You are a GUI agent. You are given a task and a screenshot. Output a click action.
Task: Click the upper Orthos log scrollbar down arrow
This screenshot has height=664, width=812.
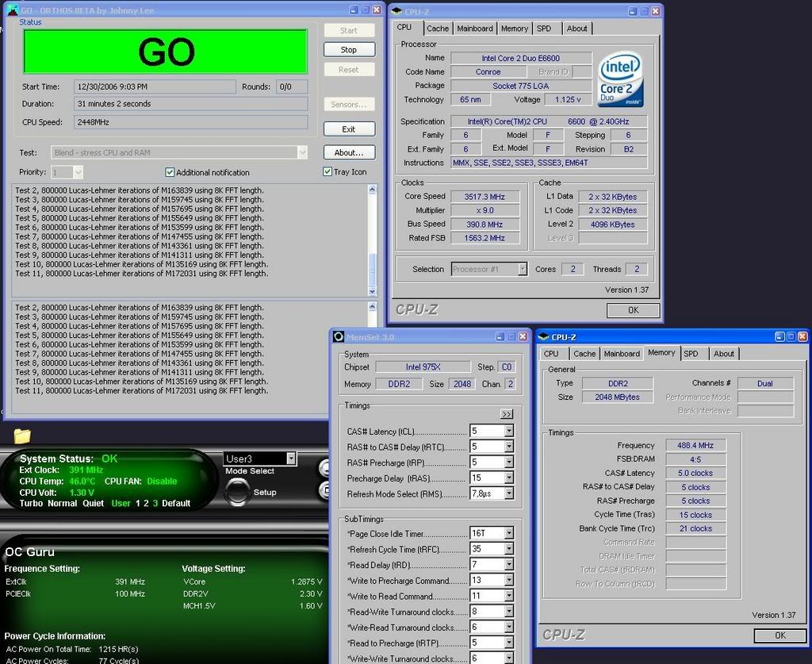[x=372, y=291]
